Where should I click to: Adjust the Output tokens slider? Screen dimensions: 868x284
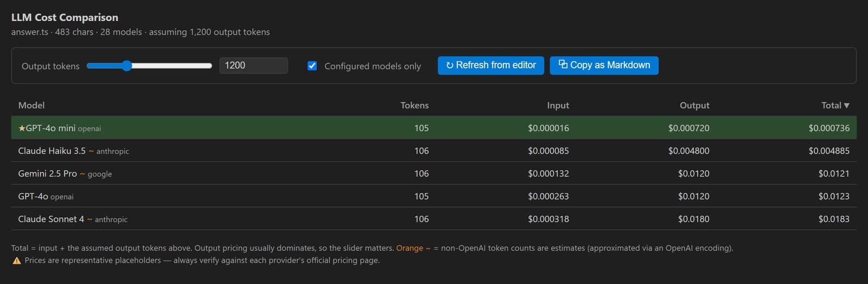(x=149, y=66)
